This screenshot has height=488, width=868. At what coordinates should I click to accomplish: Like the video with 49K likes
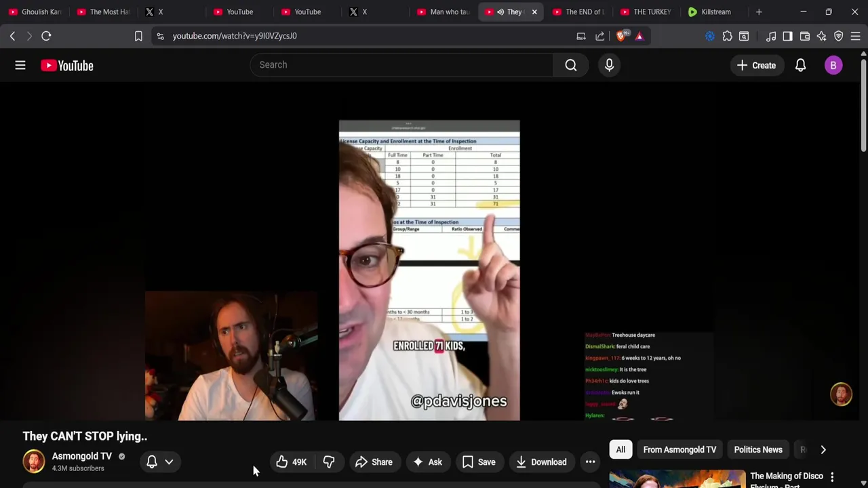(x=292, y=462)
